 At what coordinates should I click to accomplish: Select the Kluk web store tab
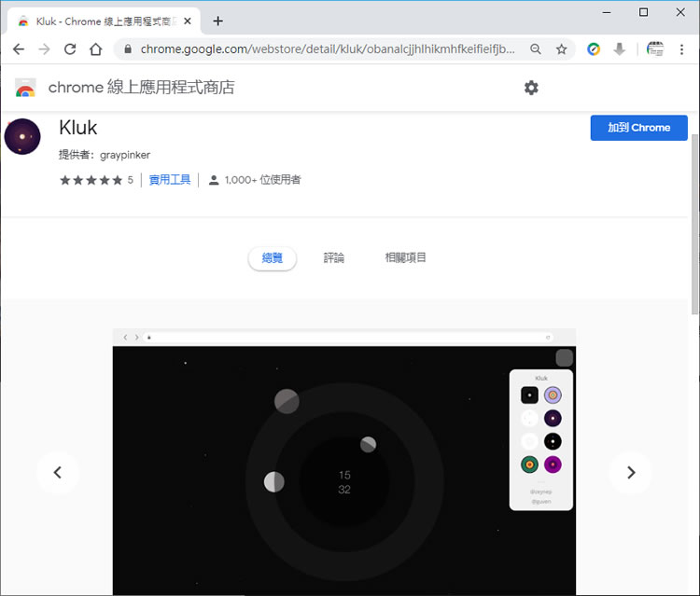coord(104,21)
